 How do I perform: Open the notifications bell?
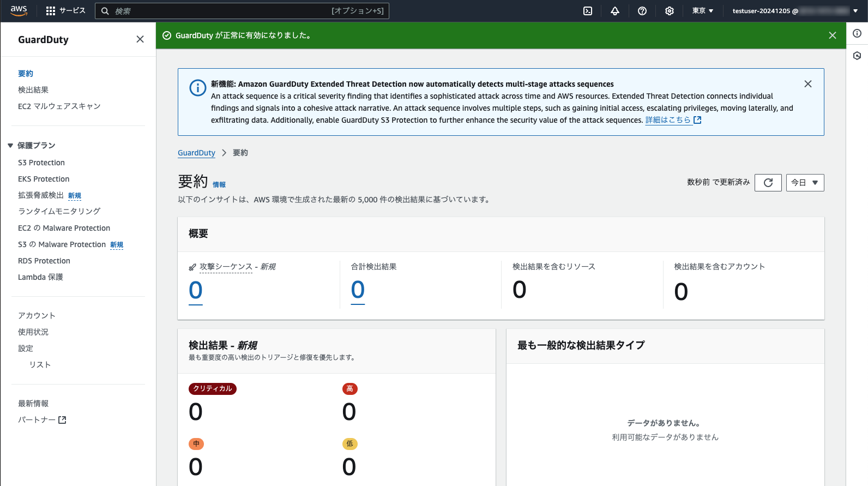(615, 11)
